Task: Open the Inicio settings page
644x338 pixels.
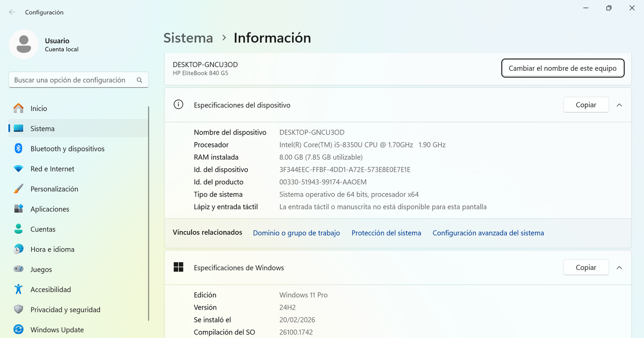Action: [x=78, y=108]
